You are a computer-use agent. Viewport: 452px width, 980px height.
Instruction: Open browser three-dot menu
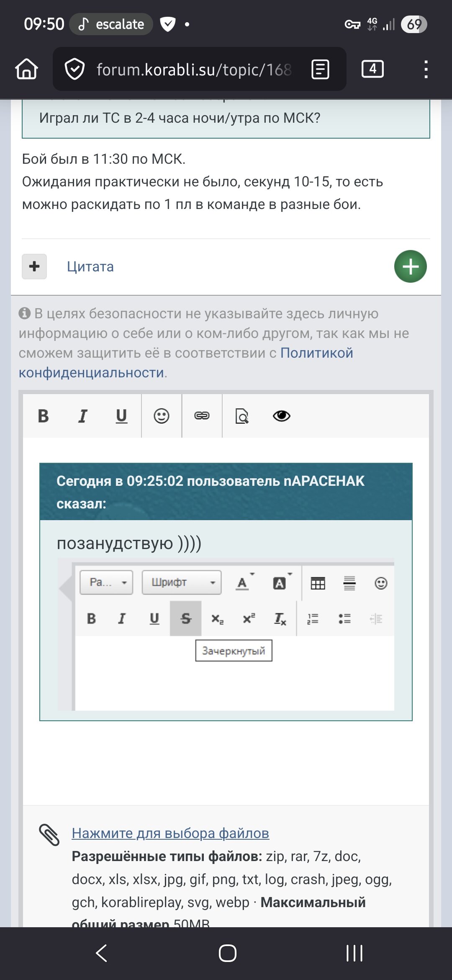[x=426, y=69]
